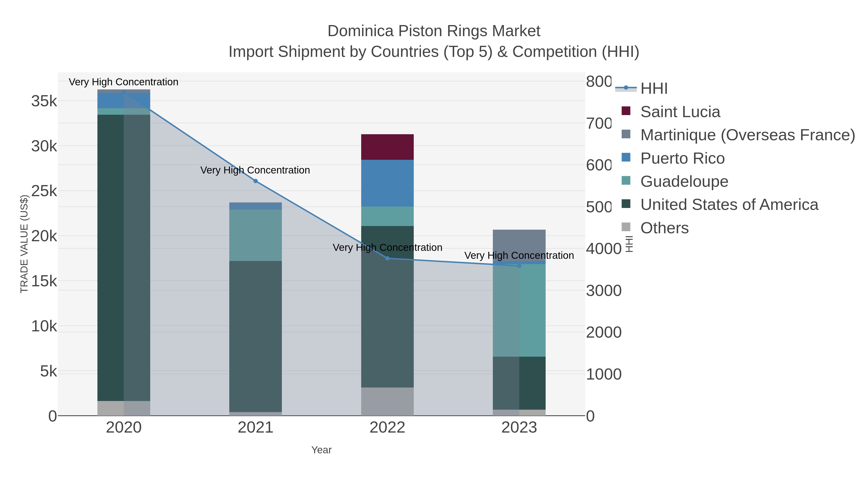This screenshot has width=868, height=488.
Task: Click the 2020 x-axis label
Action: (124, 428)
